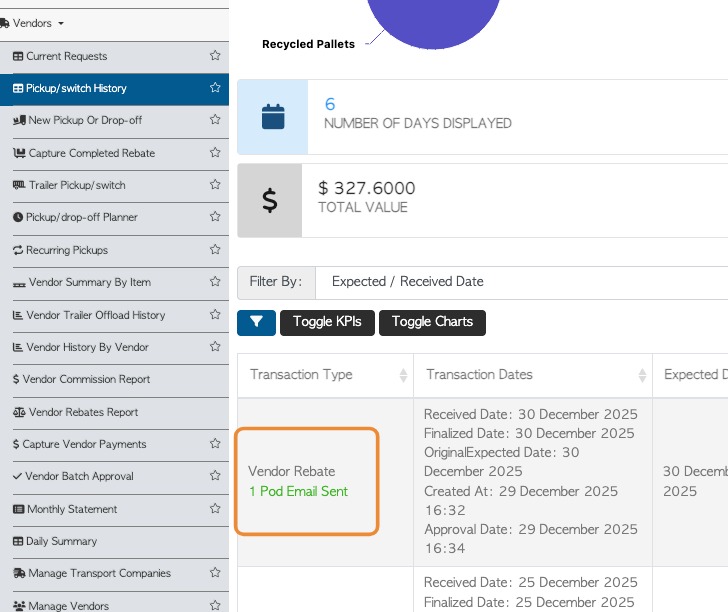Open the Vendor Commission Report
728x612 pixels.
pyautogui.click(x=86, y=379)
